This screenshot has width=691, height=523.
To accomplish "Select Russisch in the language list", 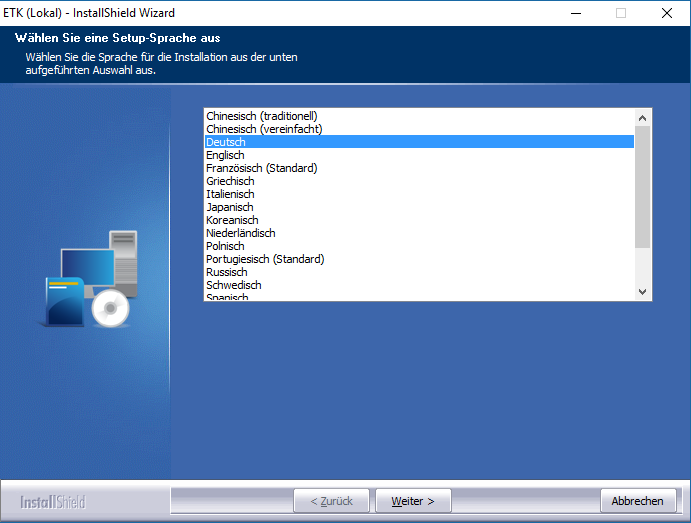I will [227, 272].
